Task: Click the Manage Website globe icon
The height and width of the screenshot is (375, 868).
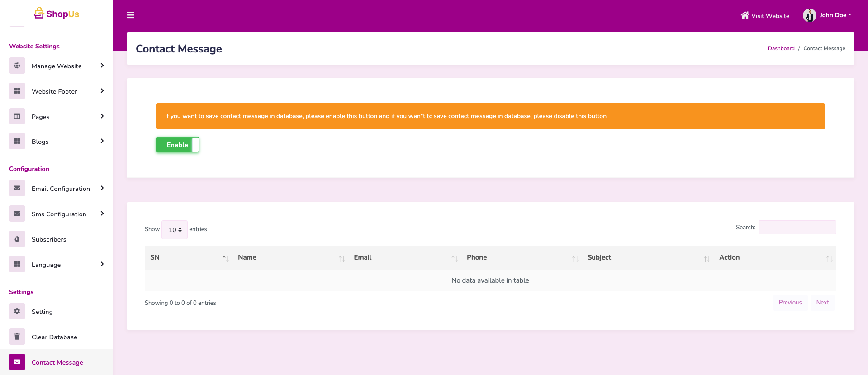Action: tap(17, 66)
